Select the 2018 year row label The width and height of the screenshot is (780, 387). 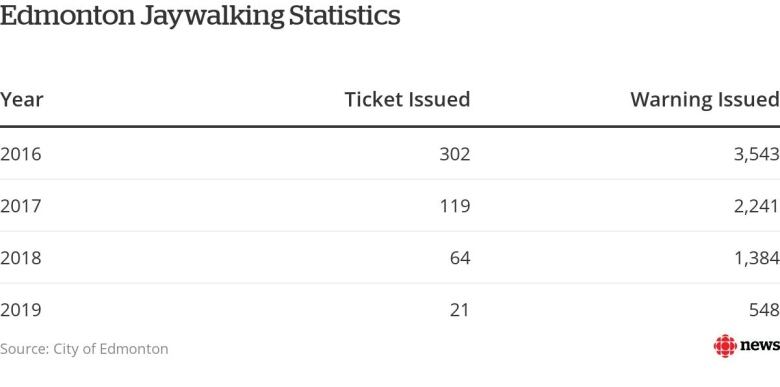coord(20,258)
